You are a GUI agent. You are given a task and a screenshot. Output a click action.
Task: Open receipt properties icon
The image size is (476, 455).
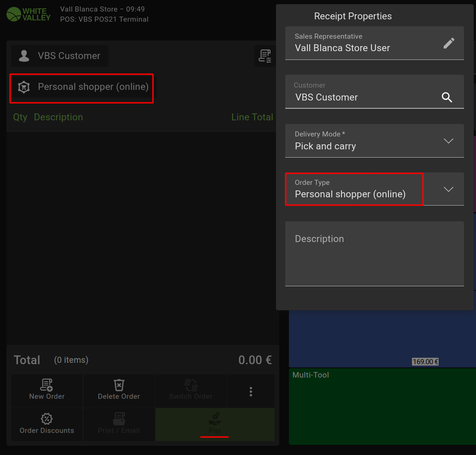pyautogui.click(x=264, y=56)
